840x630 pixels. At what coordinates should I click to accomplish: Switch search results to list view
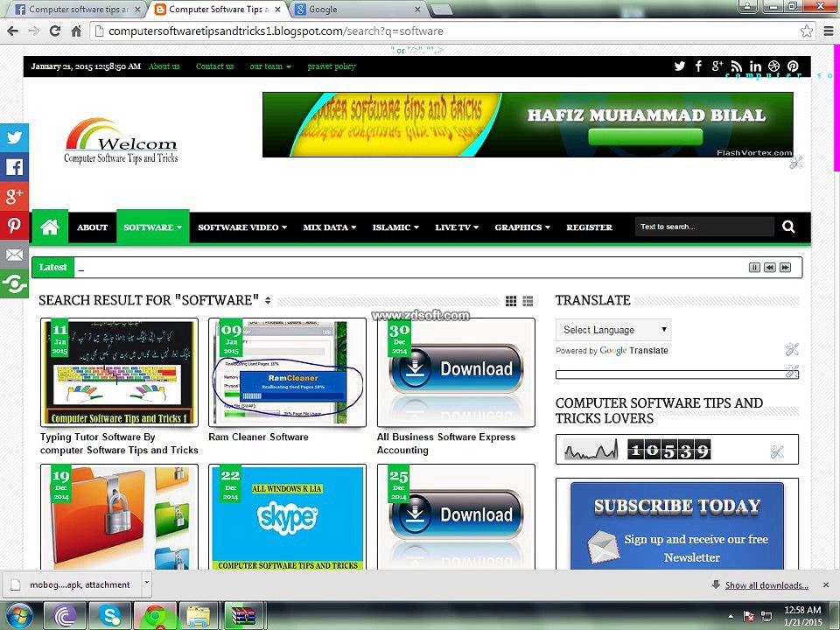[x=528, y=301]
